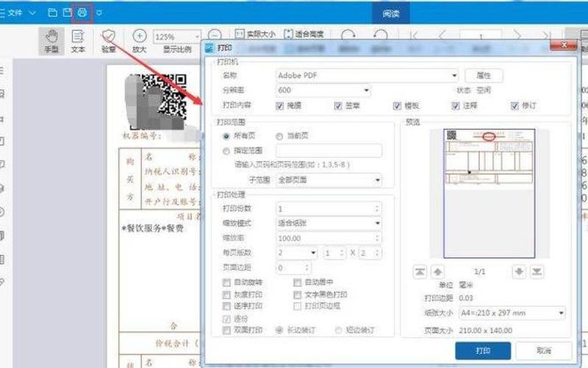Click the save icon in the quick access bar
Viewport: 588px width, 368px height.
tap(67, 13)
